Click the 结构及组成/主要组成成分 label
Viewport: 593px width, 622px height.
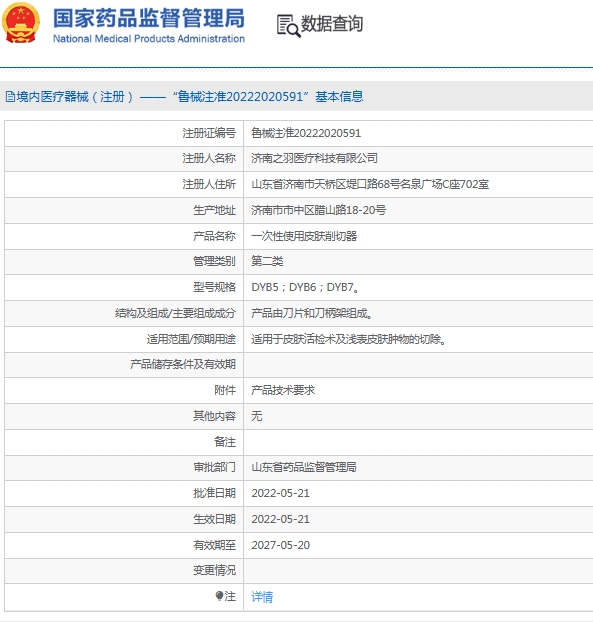point(175,313)
